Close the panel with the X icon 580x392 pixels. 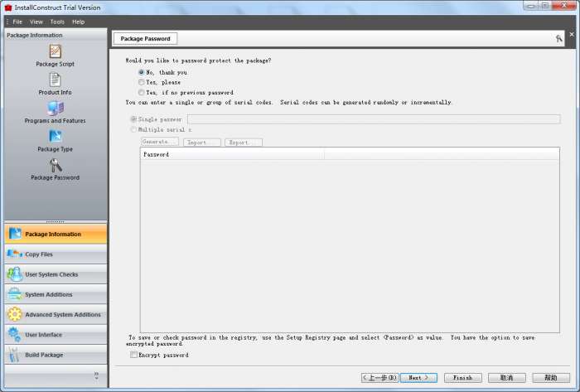tap(572, 34)
